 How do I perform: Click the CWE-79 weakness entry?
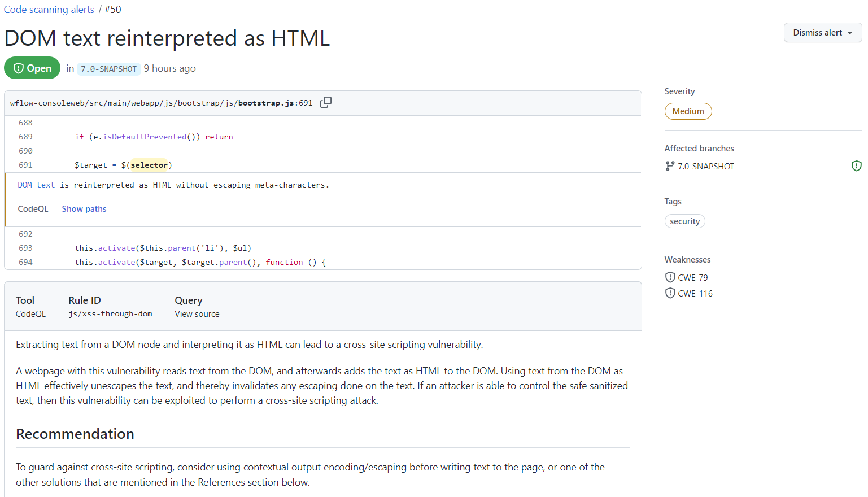(x=692, y=277)
